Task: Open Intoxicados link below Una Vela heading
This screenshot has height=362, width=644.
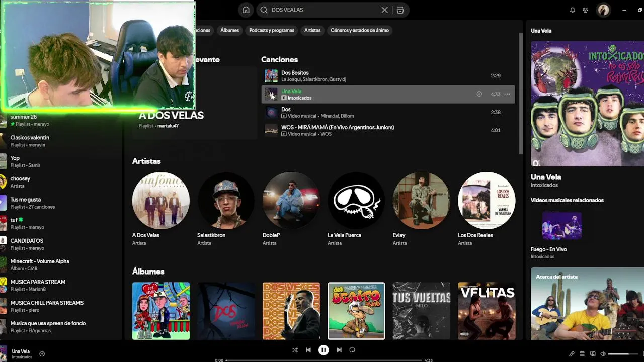Action: click(544, 185)
